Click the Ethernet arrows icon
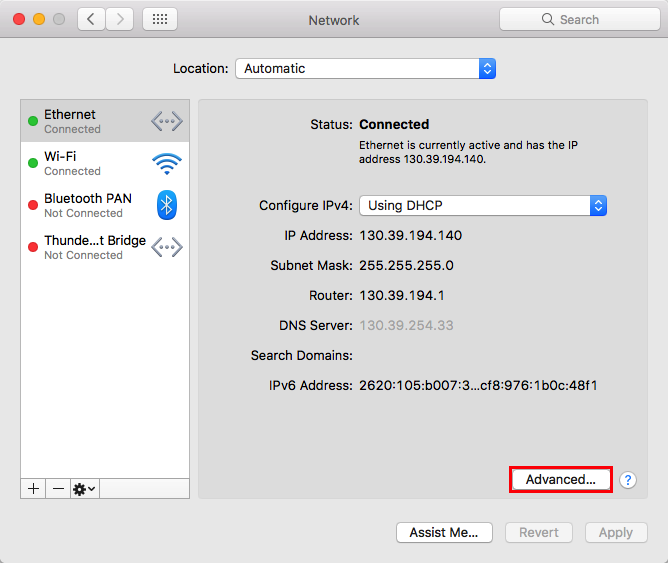 167,121
